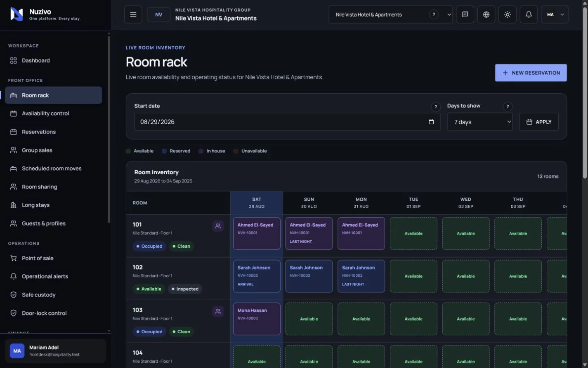Click the Room sharing icon in sidebar
The height and width of the screenshot is (368, 588).
click(13, 187)
